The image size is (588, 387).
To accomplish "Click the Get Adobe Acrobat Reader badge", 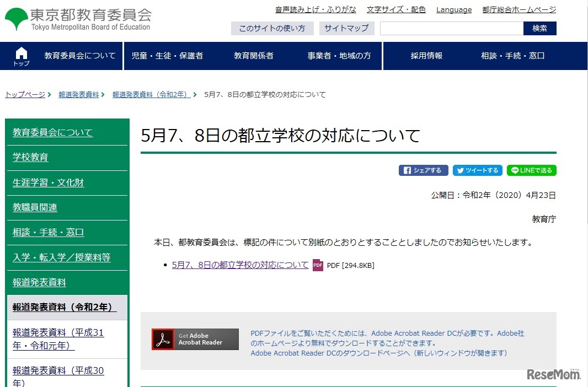I will click(x=195, y=339).
